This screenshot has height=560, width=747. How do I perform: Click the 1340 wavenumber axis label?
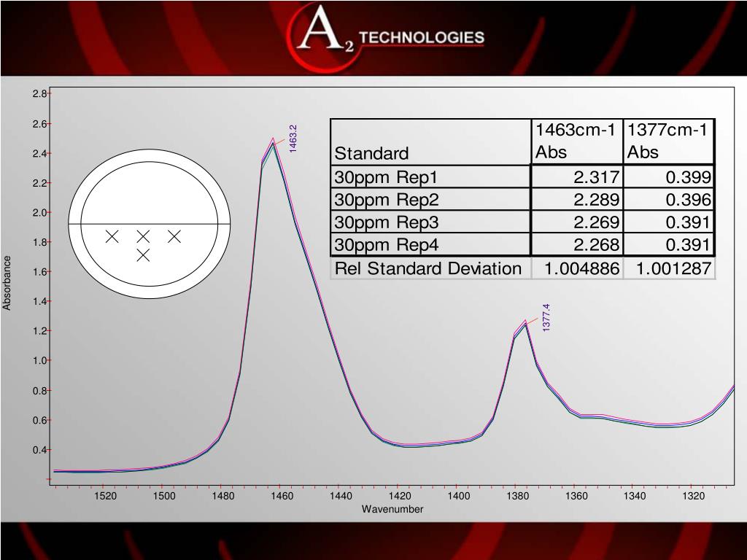(x=635, y=496)
